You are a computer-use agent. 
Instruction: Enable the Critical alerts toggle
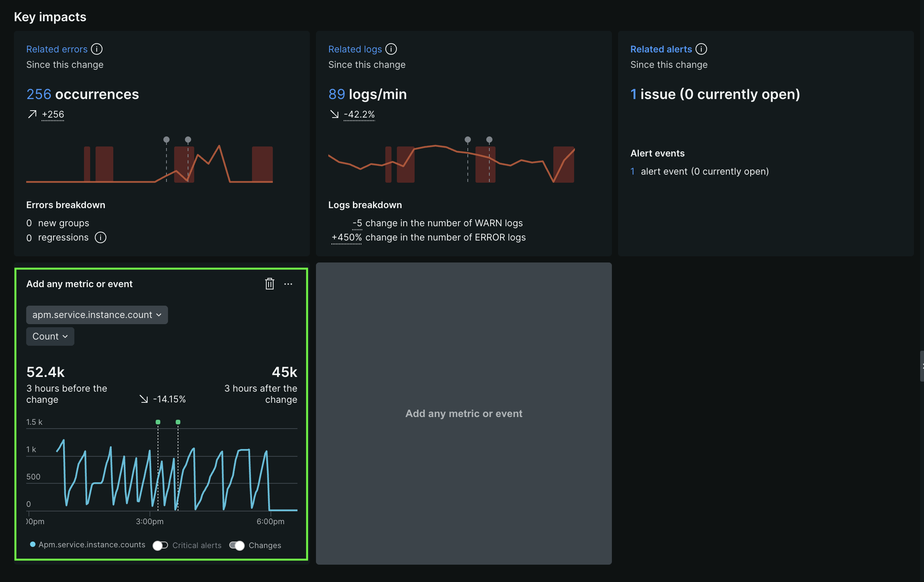pyautogui.click(x=160, y=545)
